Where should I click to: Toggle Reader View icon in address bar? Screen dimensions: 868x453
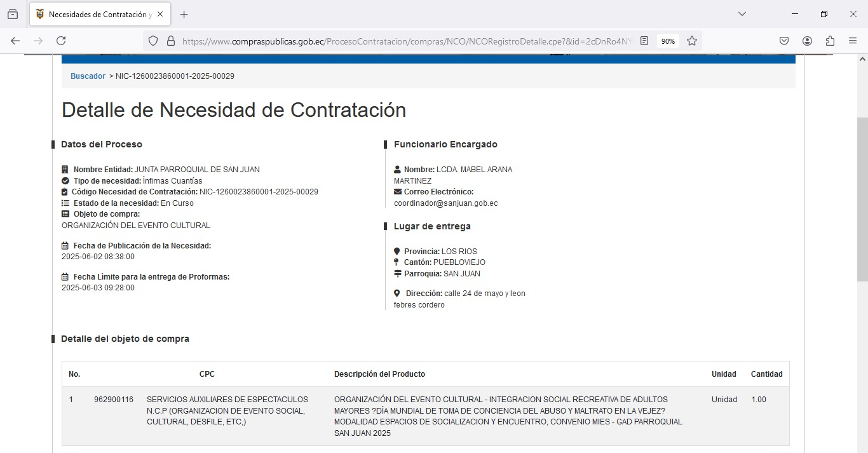coord(644,41)
